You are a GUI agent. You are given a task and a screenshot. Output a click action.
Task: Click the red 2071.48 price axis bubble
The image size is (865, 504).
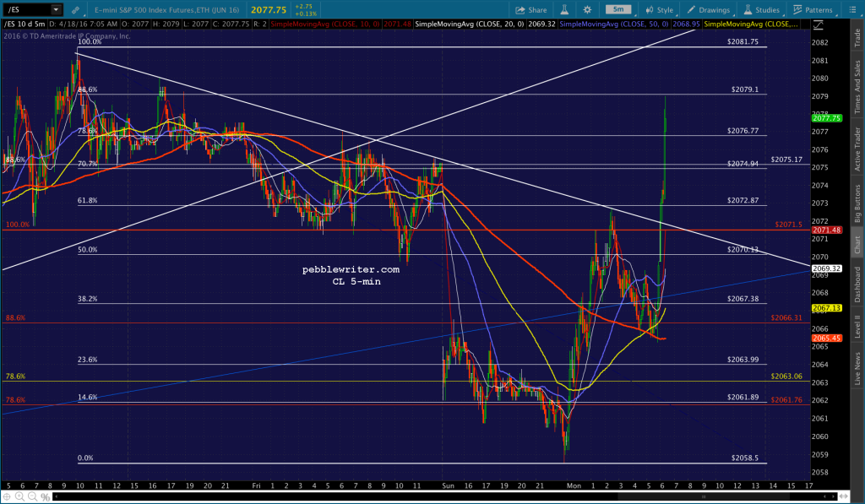coord(826,230)
